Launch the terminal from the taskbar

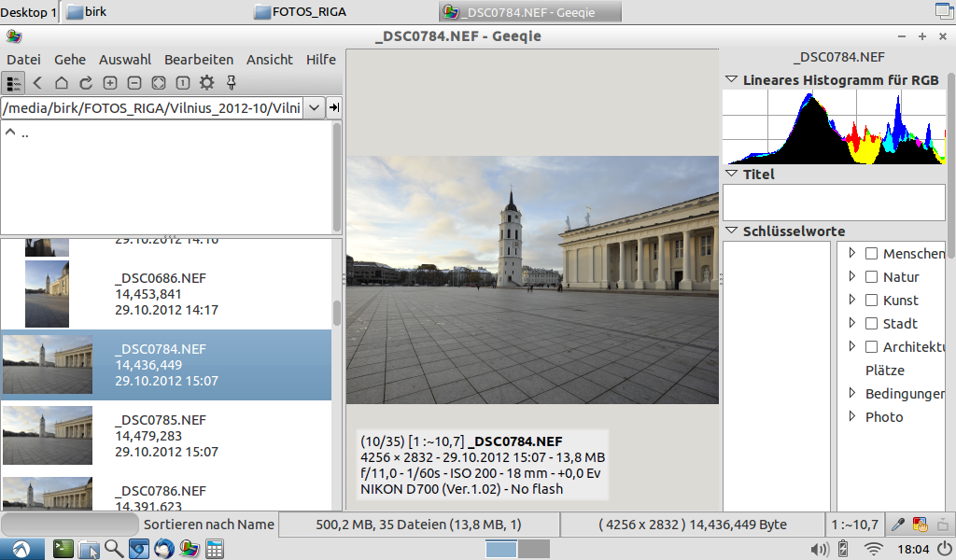coord(63,549)
